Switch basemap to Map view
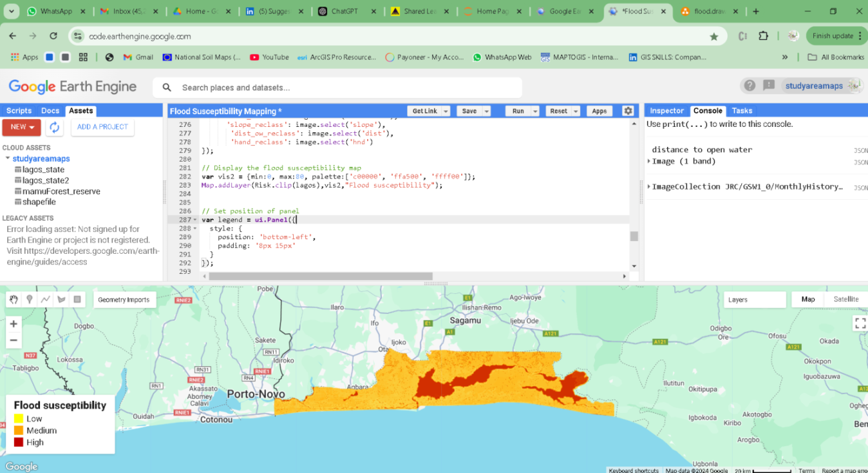This screenshot has height=473, width=868. [808, 299]
